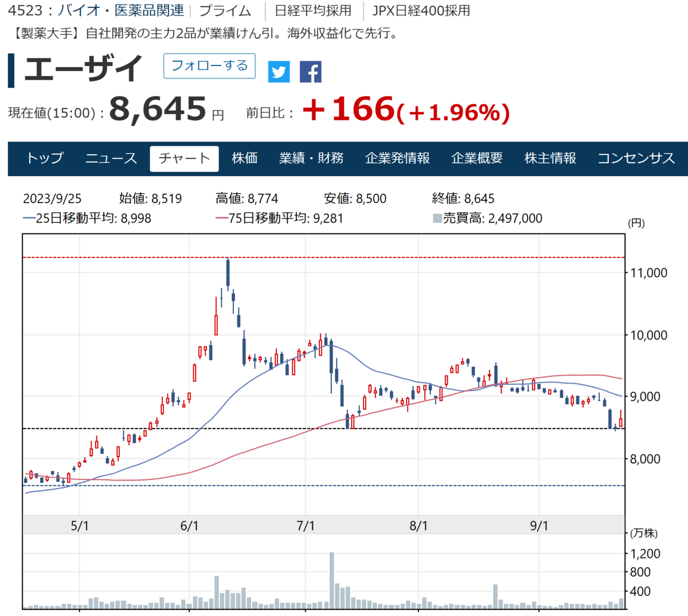Image resolution: width=688 pixels, height=616 pixels.
Task: Open the トップ tab
Action: coord(45,158)
